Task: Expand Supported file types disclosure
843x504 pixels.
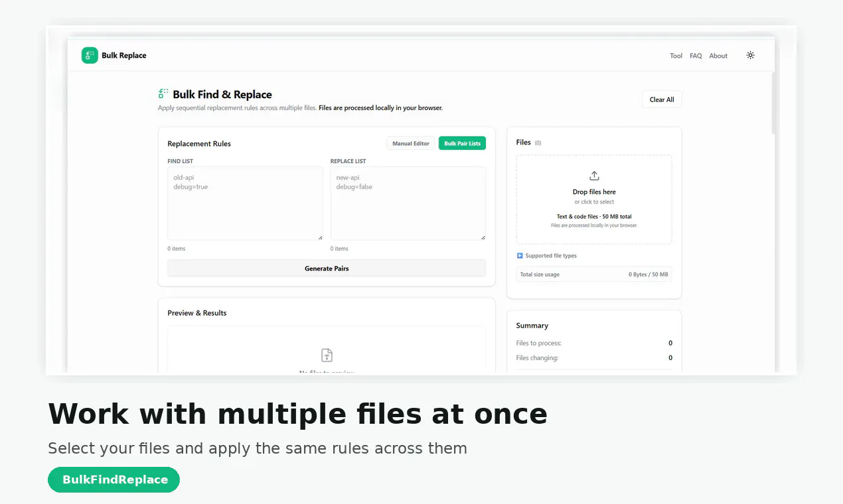Action: (x=546, y=255)
